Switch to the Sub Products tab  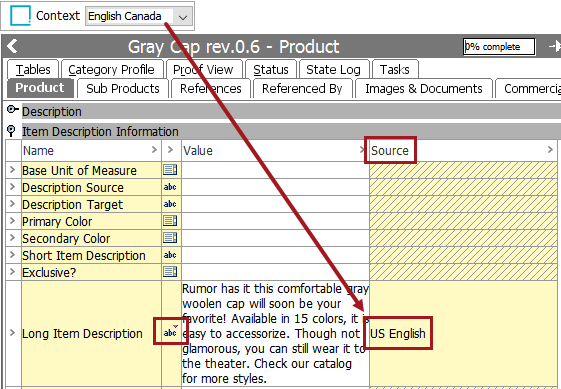pyautogui.click(x=123, y=89)
